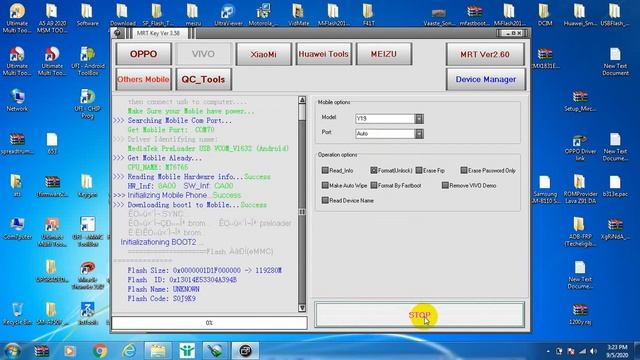Select the MEIZU tab
The width and height of the screenshot is (640, 360).
point(383,54)
